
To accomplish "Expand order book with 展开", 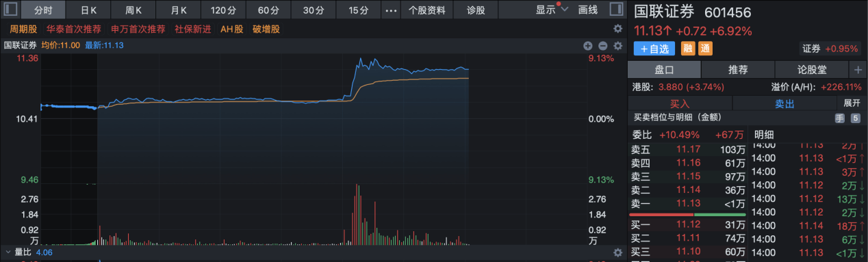I will (852, 103).
